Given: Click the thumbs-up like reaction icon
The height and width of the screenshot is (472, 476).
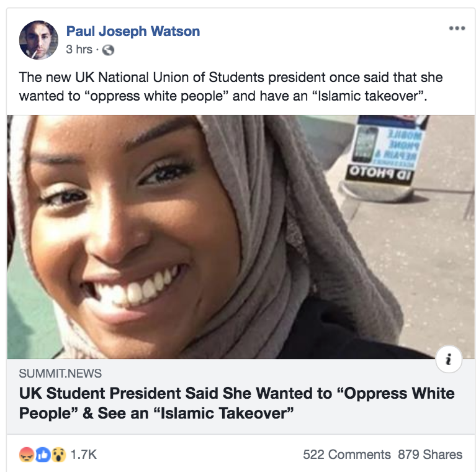Looking at the screenshot, I should (43, 455).
